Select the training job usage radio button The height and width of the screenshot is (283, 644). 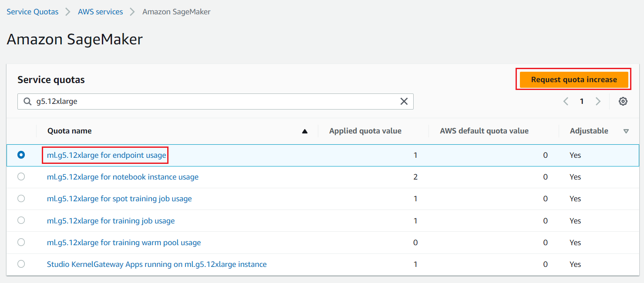21,220
